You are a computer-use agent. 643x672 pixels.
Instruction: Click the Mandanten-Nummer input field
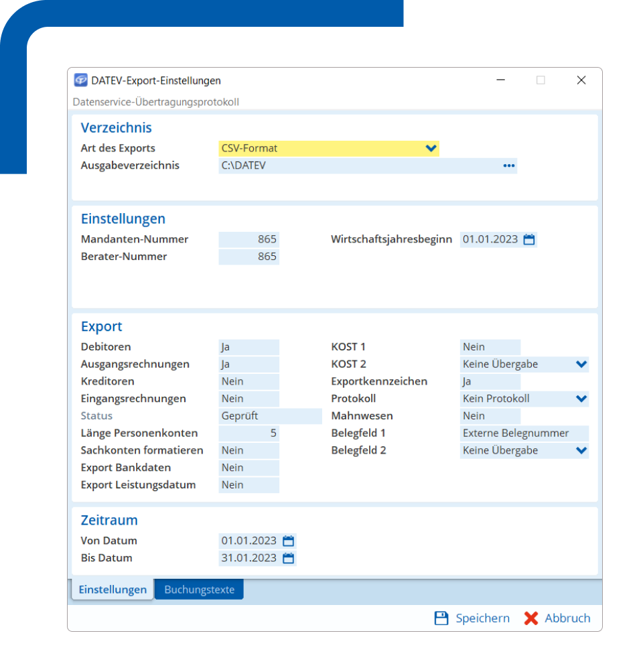coord(248,240)
